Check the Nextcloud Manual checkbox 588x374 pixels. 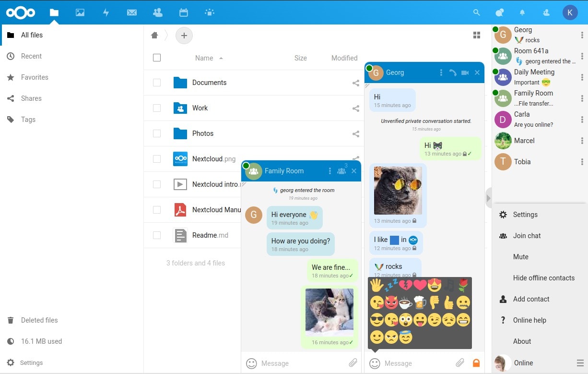click(x=157, y=210)
